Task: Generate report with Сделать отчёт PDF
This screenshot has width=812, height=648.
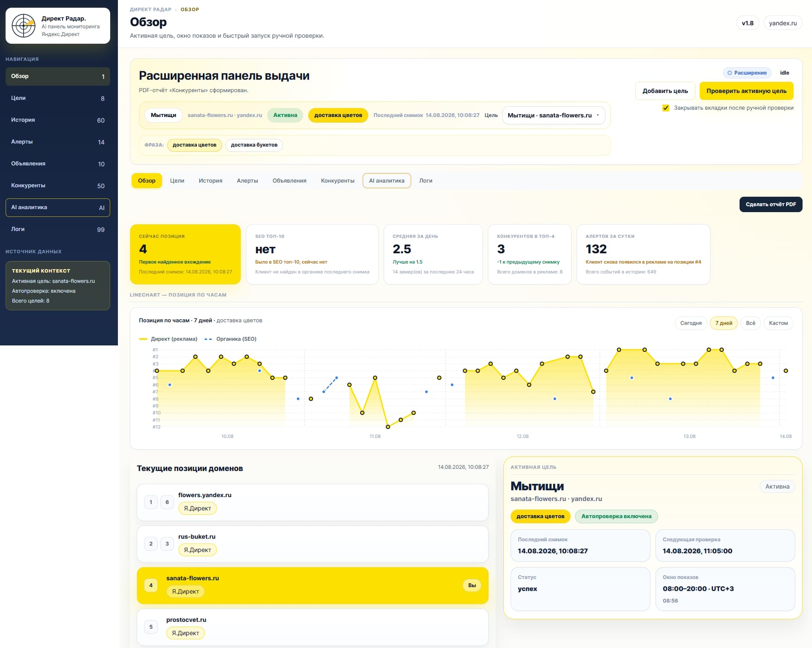Action: pyautogui.click(x=771, y=204)
